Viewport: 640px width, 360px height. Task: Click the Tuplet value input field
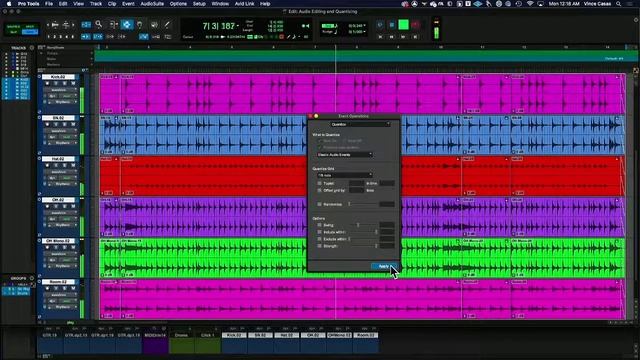[x=356, y=184]
